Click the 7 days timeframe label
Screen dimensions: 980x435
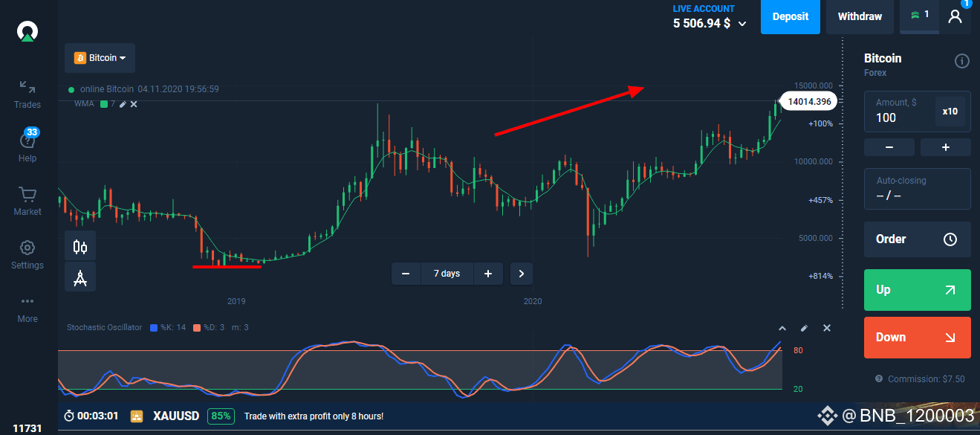[x=447, y=274]
